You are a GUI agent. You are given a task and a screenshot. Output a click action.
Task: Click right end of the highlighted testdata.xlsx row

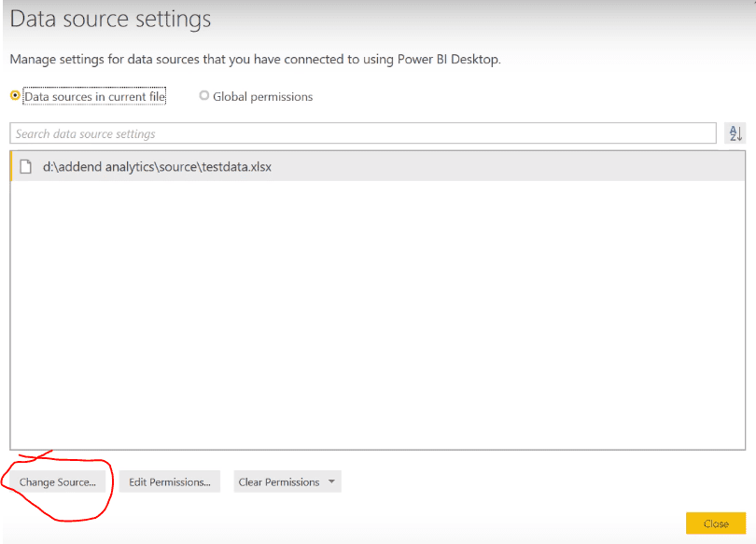point(723,167)
